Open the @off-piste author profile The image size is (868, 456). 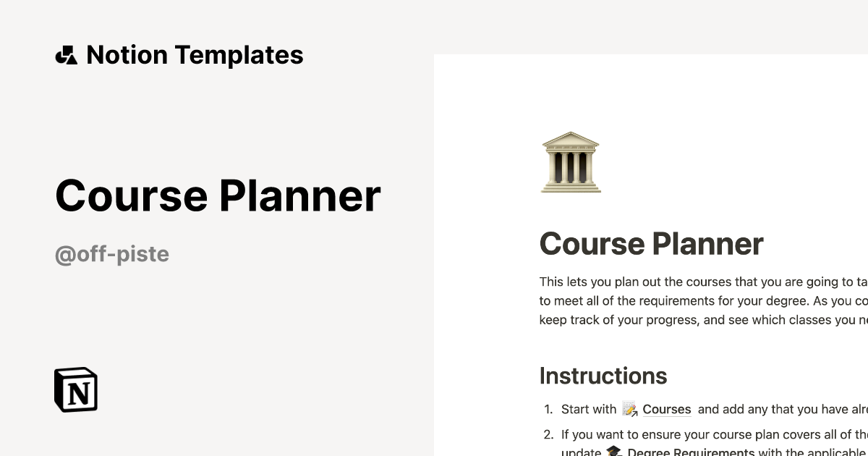(x=112, y=254)
